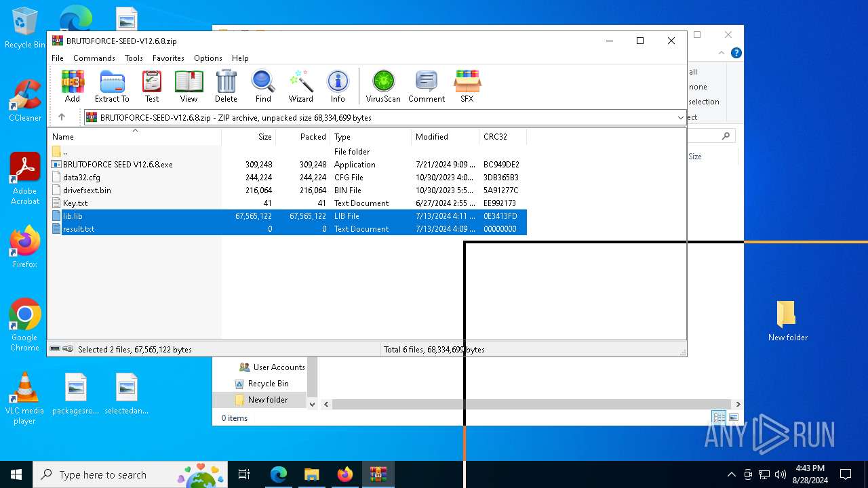The height and width of the screenshot is (488, 868).
Task: Click the key icon in WinRAR status bar
Action: click(x=68, y=349)
